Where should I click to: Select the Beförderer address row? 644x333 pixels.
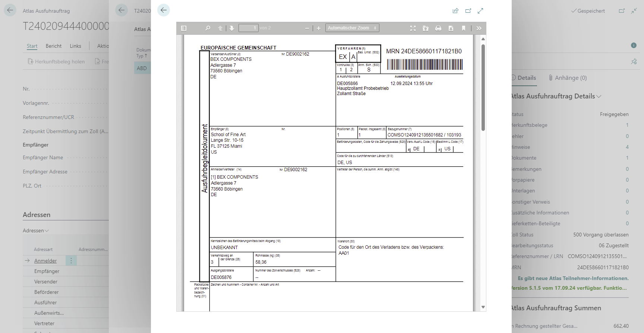[x=47, y=292]
